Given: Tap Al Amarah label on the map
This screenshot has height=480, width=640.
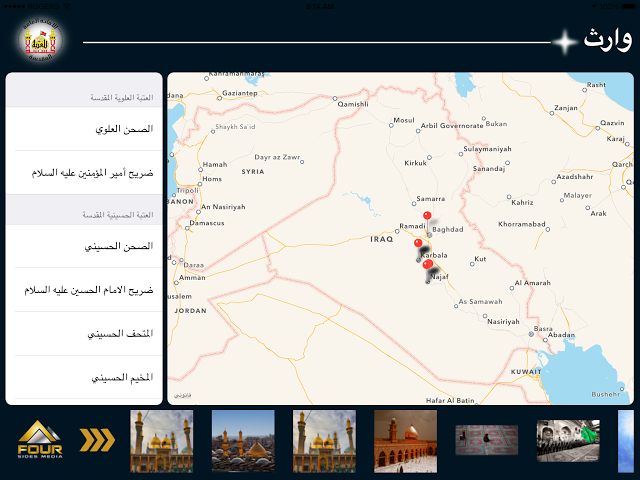Looking at the screenshot, I should pos(532,282).
